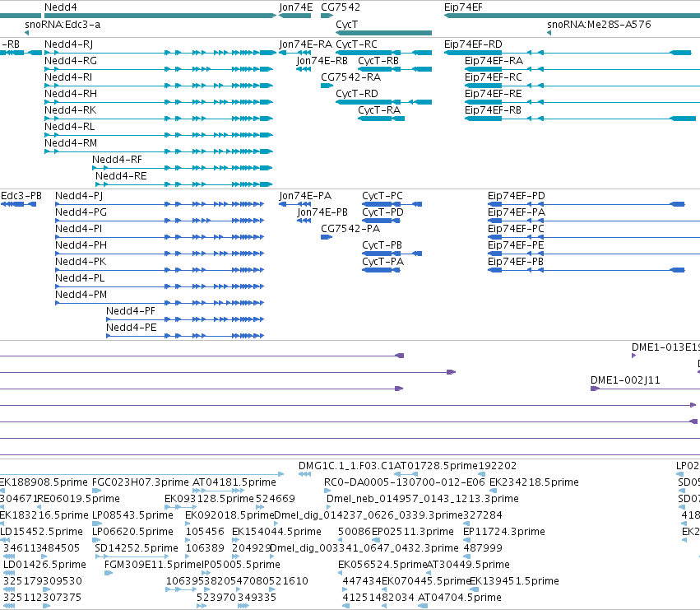Select the LP08543.5prime EST label
Viewport: 700px width, 610px height.
[132, 515]
